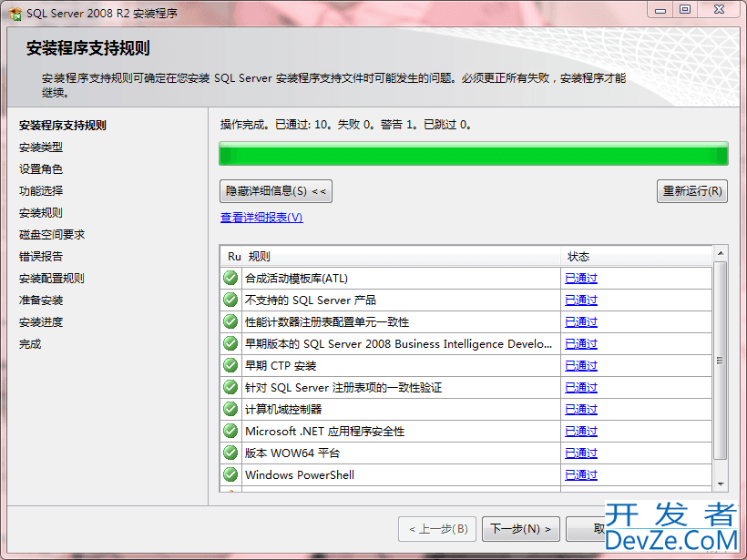Click green check icon for 不支持的 SQL Server 产品

pyautogui.click(x=230, y=300)
